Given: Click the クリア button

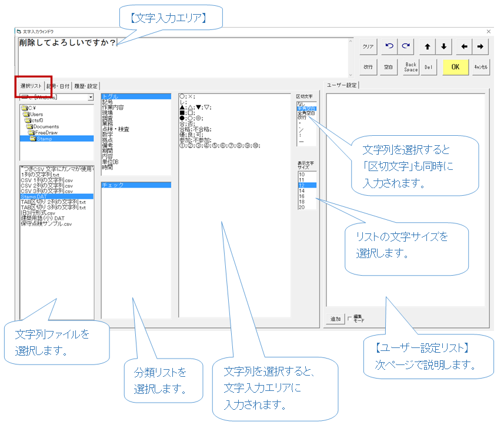Looking at the screenshot, I should coord(368,46).
